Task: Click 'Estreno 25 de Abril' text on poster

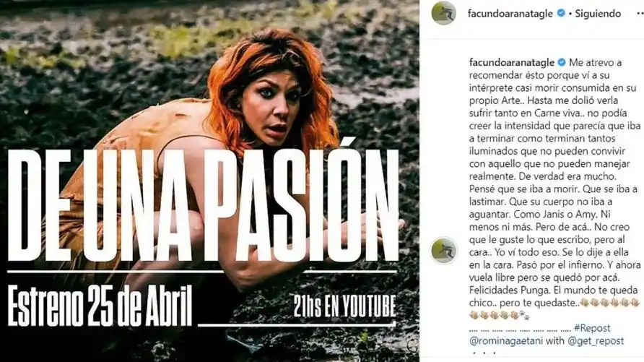Action: click(x=100, y=303)
